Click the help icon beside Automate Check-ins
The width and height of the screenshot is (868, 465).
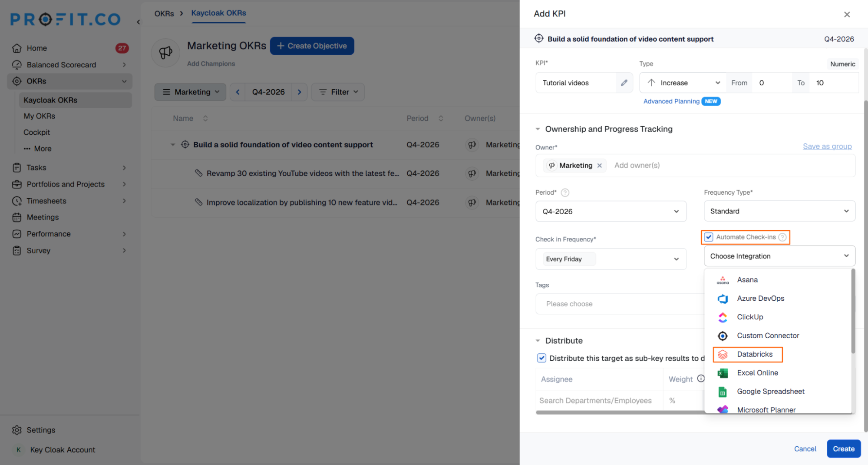pos(782,237)
